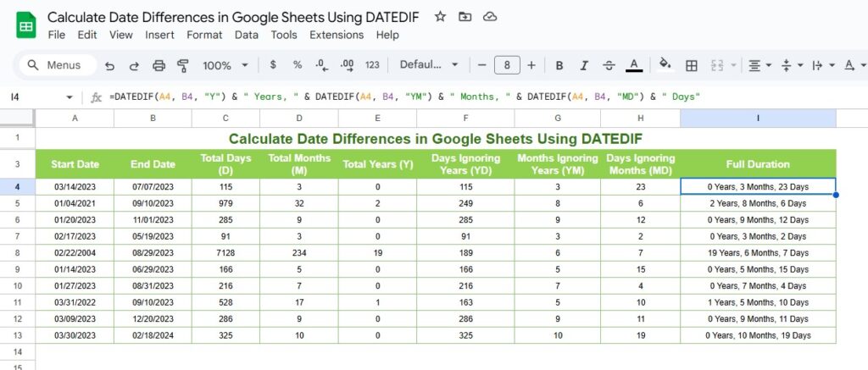Click the sheet title banner cell
This screenshot has height=370, width=868.
(436, 138)
